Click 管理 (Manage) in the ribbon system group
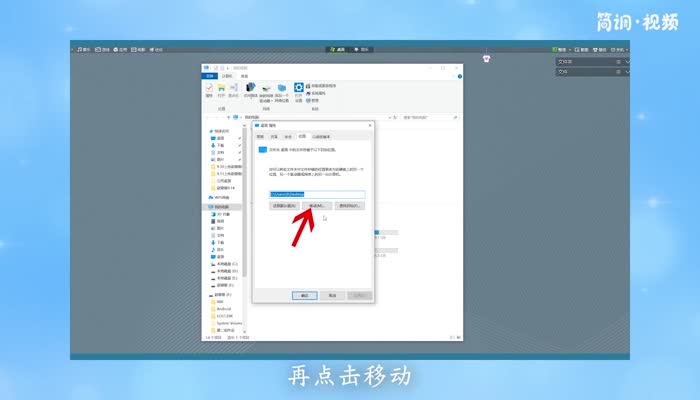Image resolution: width=700 pixels, height=400 pixels. click(314, 100)
